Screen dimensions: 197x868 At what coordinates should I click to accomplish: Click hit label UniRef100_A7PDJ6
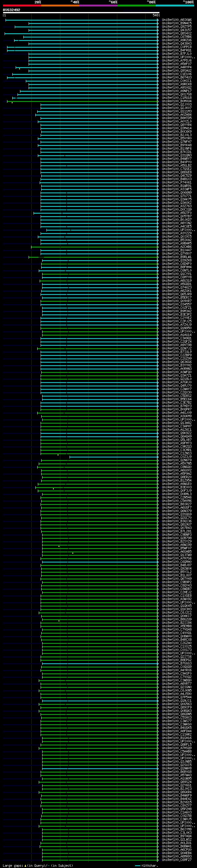pos(177,61)
